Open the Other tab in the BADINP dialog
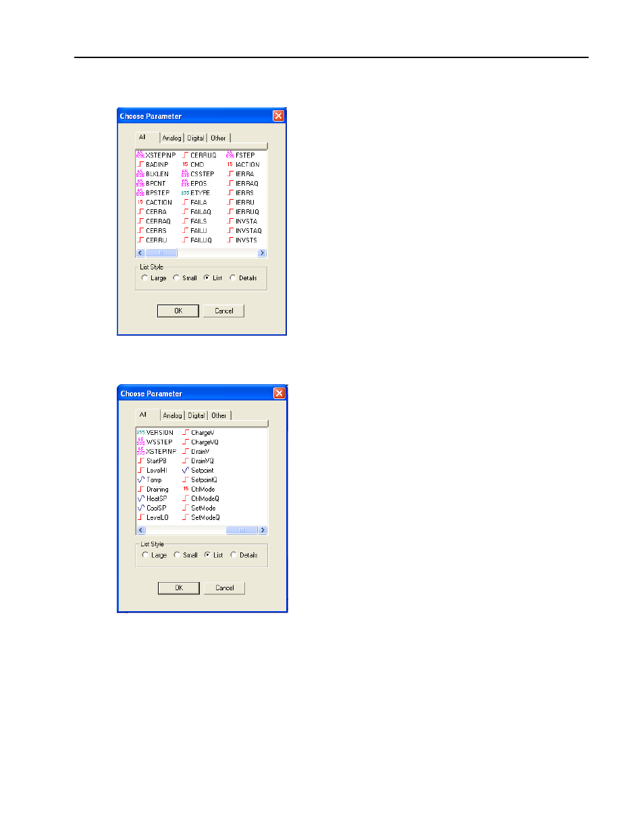This screenshot has width=644, height=834. point(218,138)
